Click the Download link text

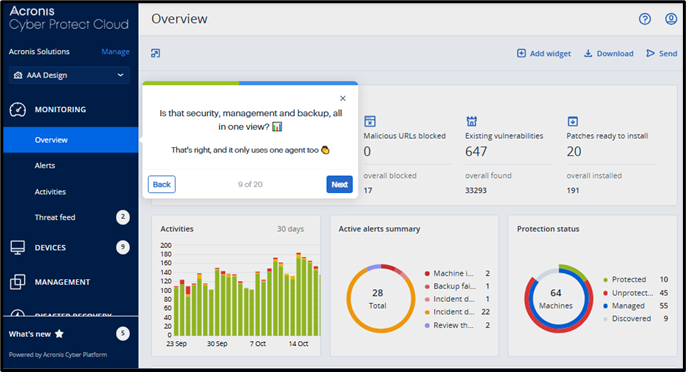(x=615, y=53)
